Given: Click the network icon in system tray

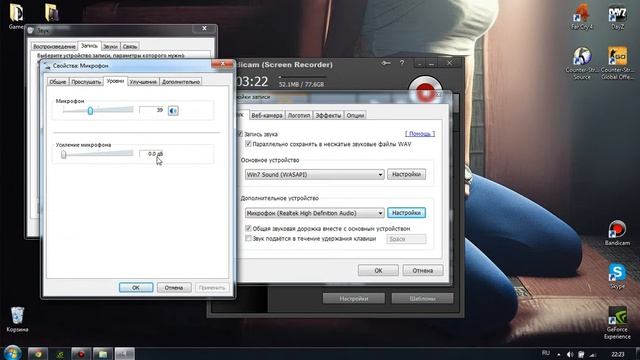Looking at the screenshot, I should point(593,354).
